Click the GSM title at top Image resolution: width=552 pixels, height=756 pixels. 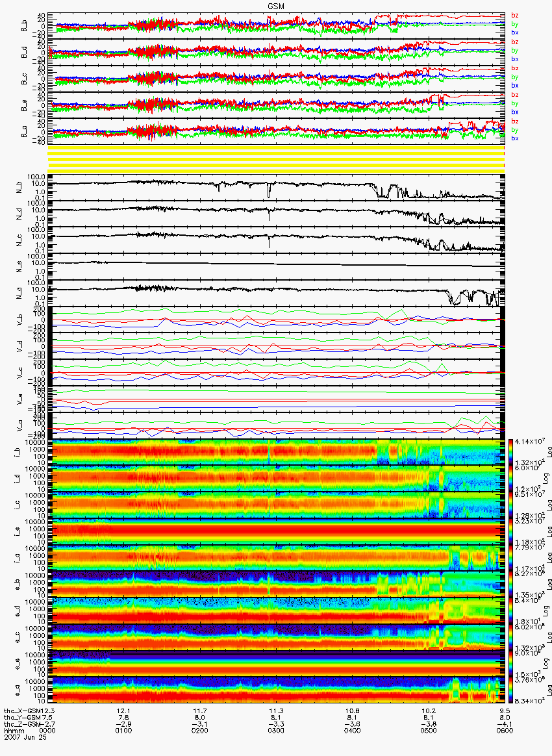tap(276, 5)
